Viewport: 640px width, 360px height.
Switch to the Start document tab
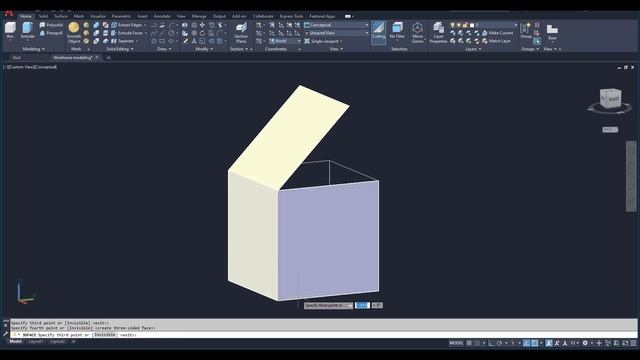pos(17,58)
